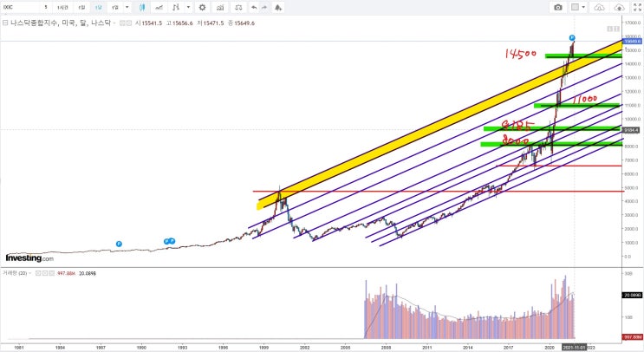644x352 pixels.
Task: Open the Investing.com logo link
Action: click(29, 258)
